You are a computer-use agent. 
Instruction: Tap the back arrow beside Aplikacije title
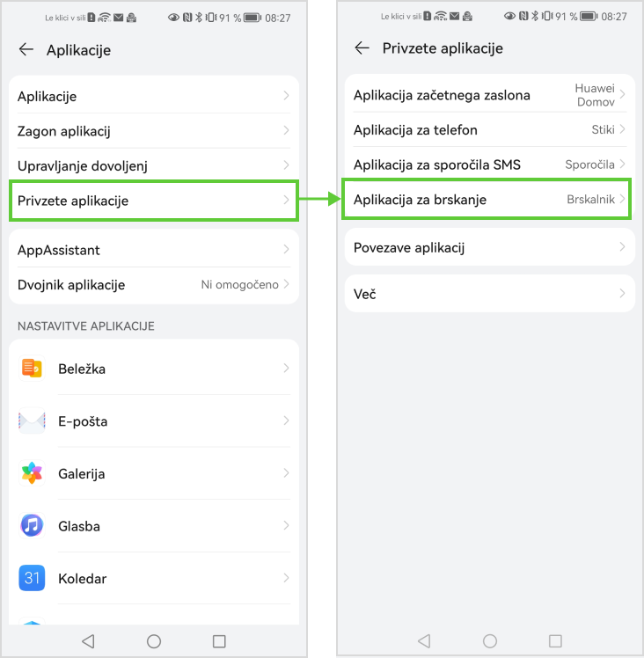click(26, 49)
